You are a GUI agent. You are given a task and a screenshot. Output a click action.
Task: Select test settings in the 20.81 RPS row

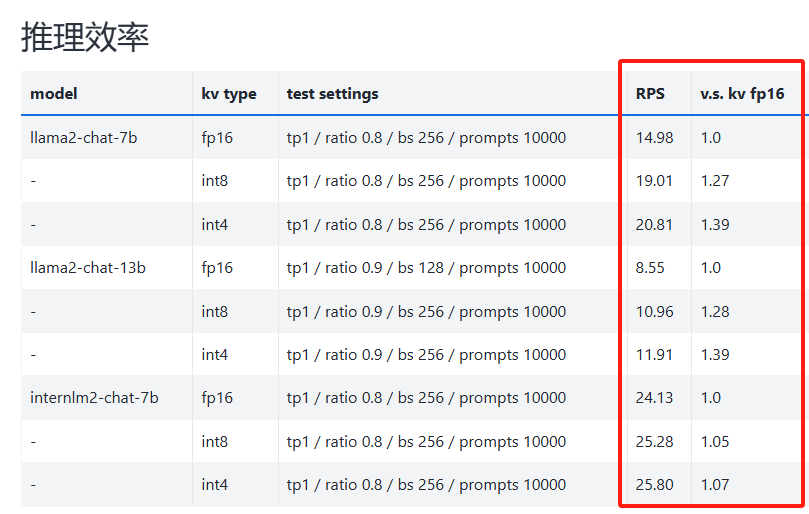(426, 224)
